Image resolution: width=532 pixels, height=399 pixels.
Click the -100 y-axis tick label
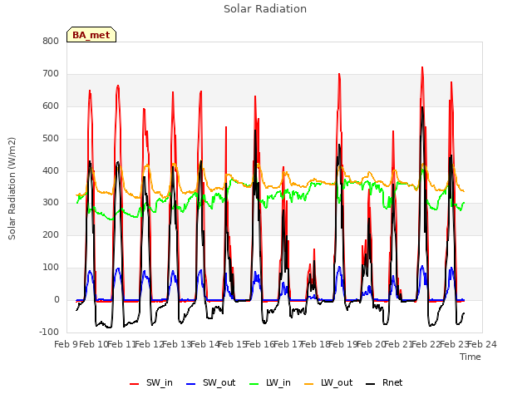(49, 332)
